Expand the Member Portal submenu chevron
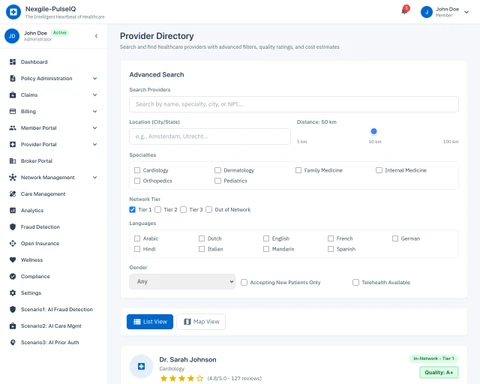 pyautogui.click(x=95, y=128)
